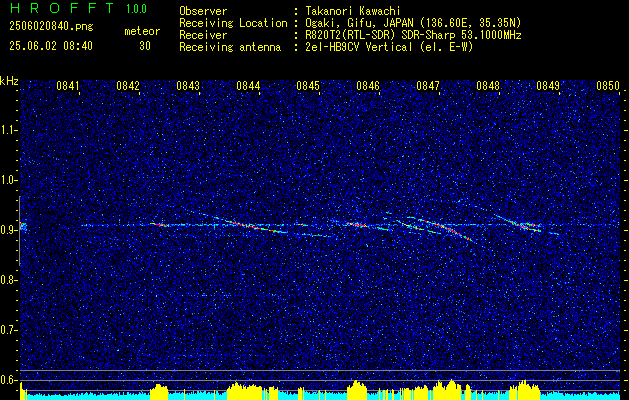Click the 0.8 kHz frequency label

(x=9, y=280)
